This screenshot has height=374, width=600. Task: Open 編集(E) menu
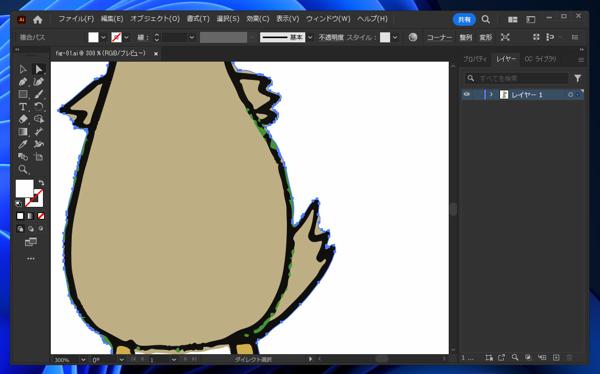(112, 19)
